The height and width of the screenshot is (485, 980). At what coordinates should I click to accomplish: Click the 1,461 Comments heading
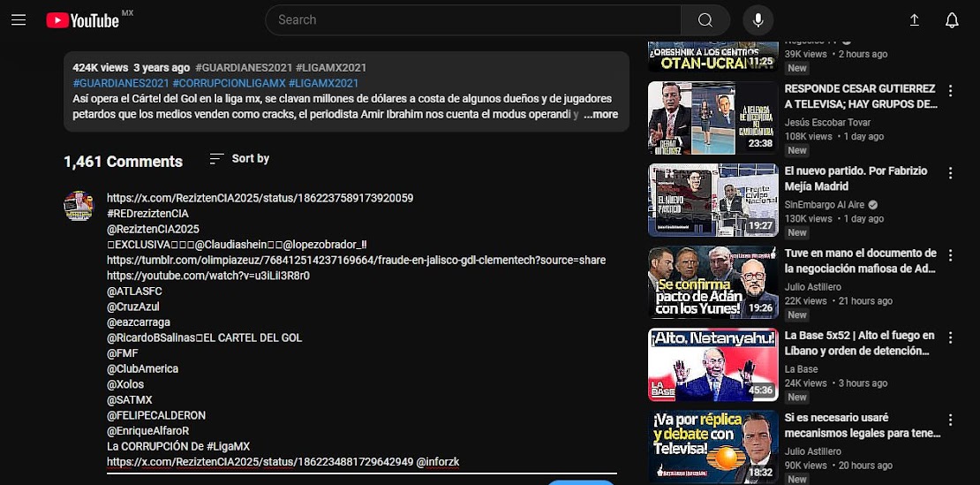(x=123, y=162)
